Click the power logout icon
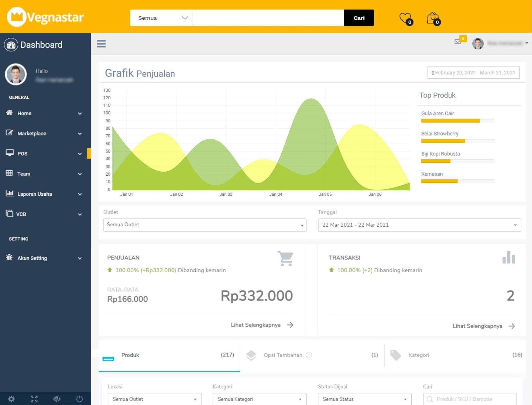532x405 pixels. click(80, 399)
